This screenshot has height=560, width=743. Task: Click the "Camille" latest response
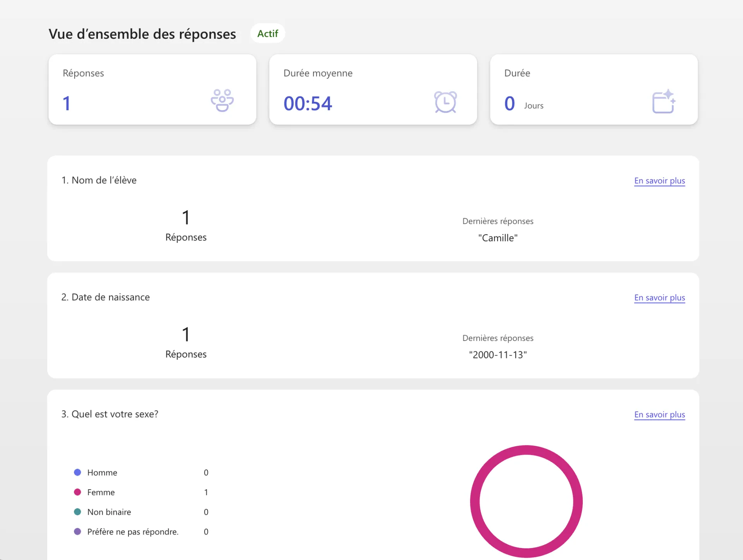(498, 238)
